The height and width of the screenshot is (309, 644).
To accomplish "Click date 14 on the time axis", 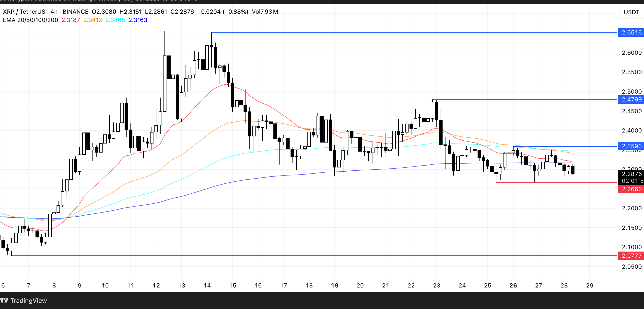I will click(x=207, y=285).
